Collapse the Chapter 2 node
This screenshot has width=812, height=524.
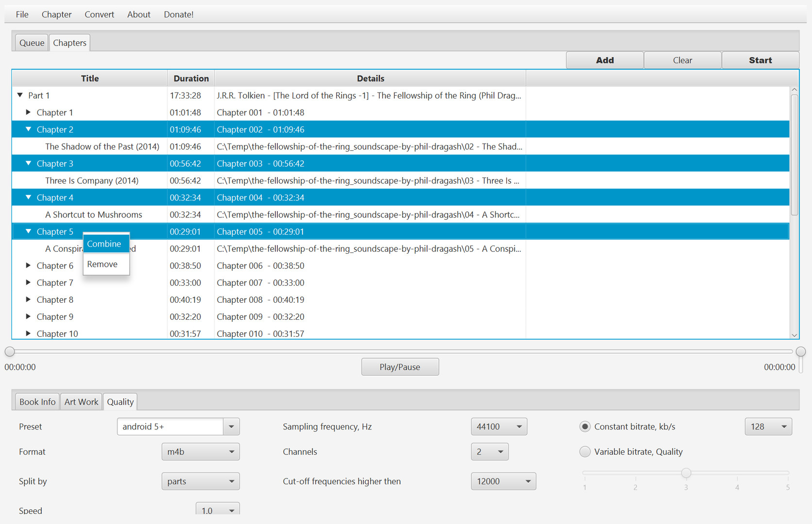coord(28,129)
